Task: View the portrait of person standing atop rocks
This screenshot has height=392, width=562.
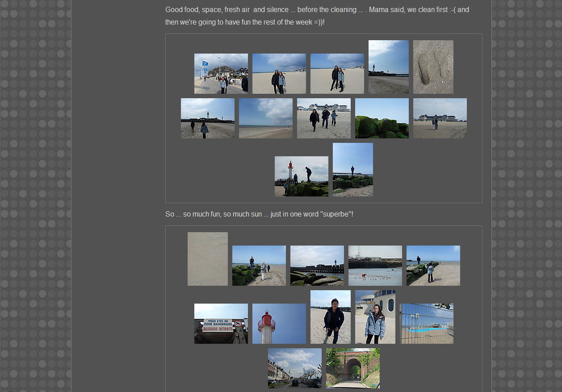Action: click(352, 170)
